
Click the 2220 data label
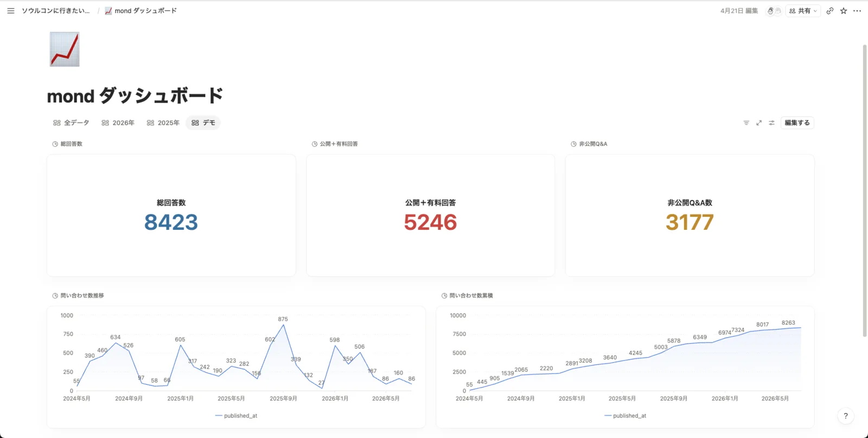tap(546, 369)
